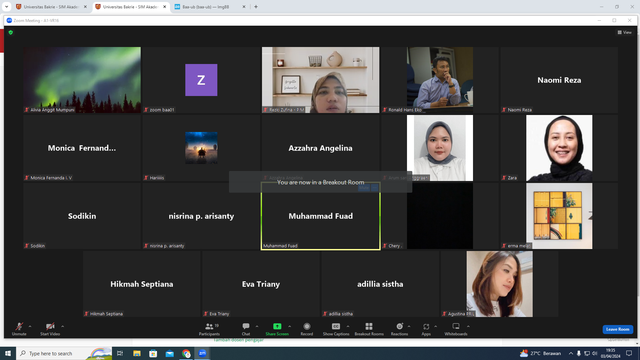Click the system tray clock
The height and width of the screenshot is (360, 640).
tap(611, 353)
